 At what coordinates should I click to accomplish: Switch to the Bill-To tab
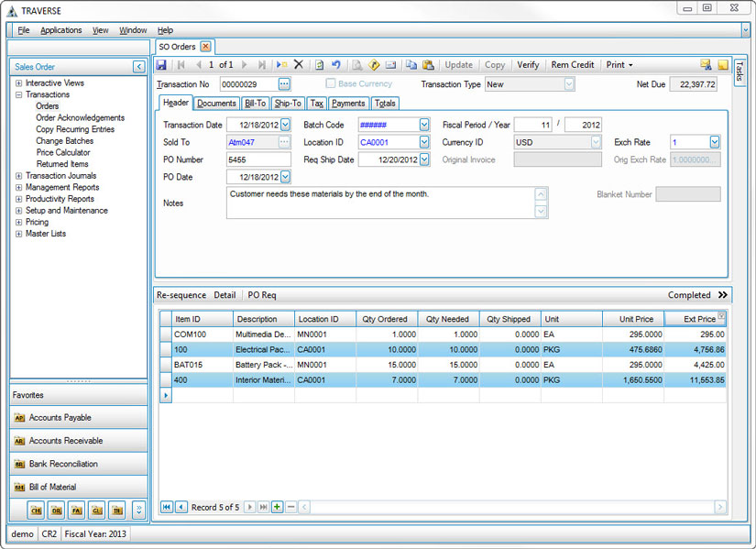255,104
